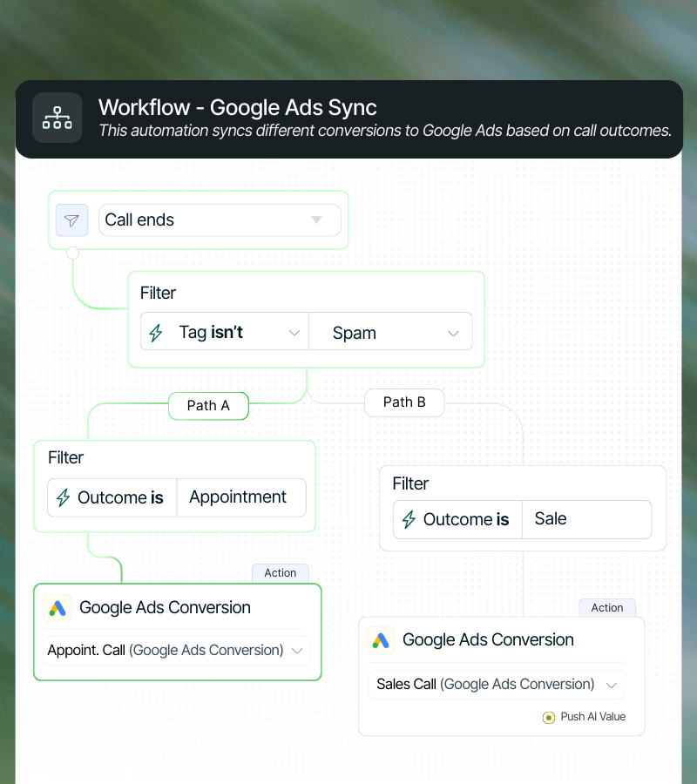Click the Appointment value field
The width and height of the screenshot is (697, 784).
pos(237,497)
